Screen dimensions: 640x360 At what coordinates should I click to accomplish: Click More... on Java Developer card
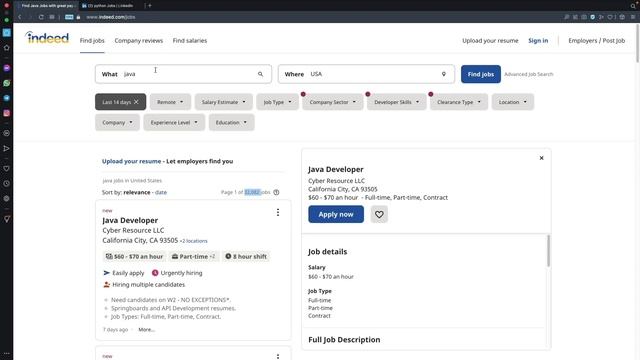coord(147,329)
